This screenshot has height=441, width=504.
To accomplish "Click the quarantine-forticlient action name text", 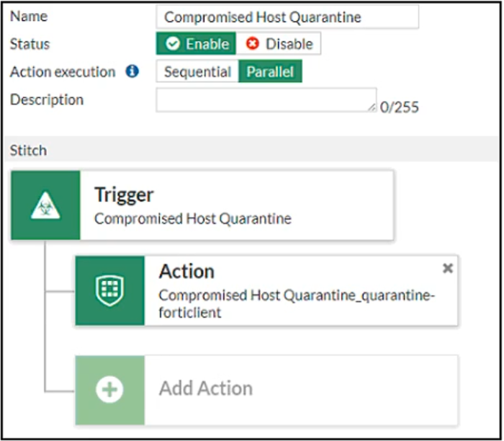I will click(297, 303).
